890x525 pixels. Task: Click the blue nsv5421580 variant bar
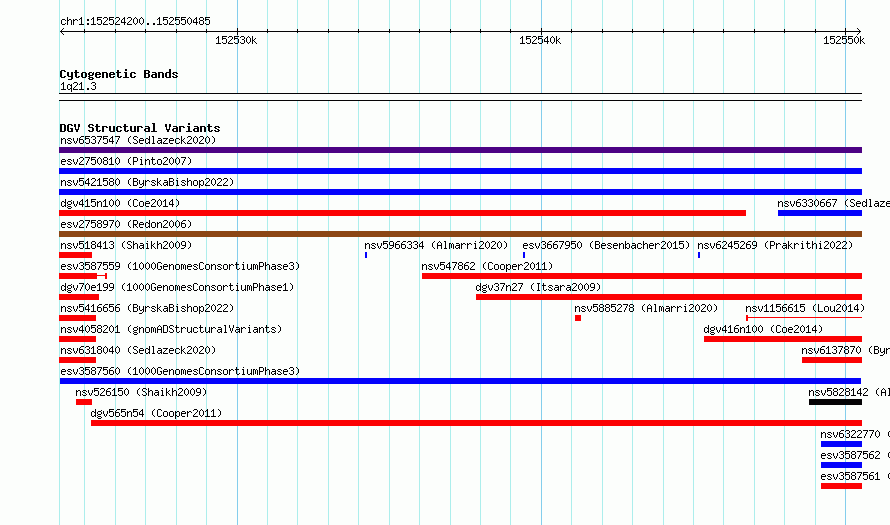click(x=460, y=192)
